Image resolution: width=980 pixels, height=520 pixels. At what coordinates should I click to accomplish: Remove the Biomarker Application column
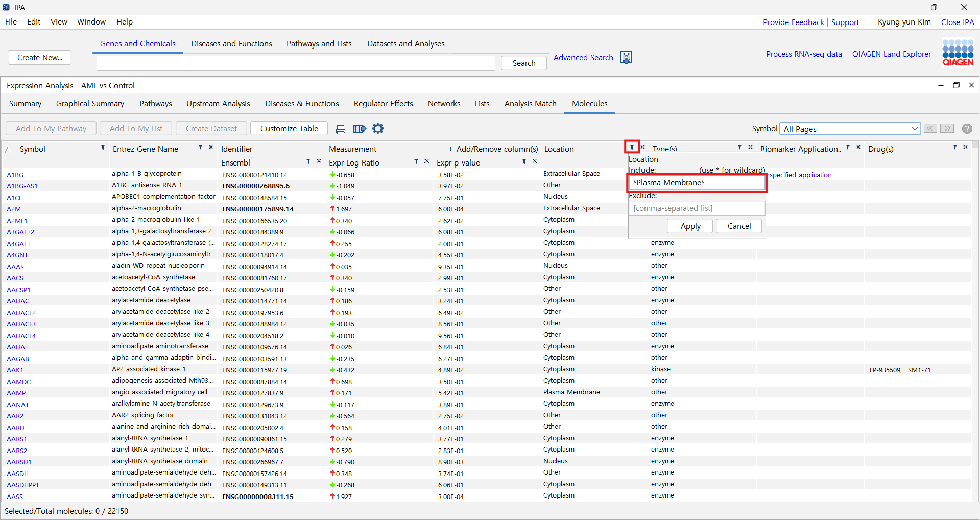coord(858,147)
